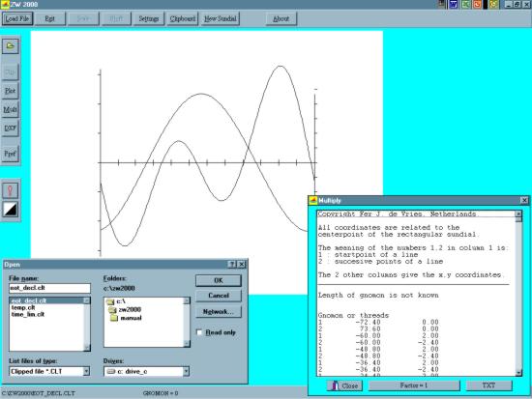Toggle the Read only checkbox
Viewport: 532px width, 399px height.
[199, 332]
